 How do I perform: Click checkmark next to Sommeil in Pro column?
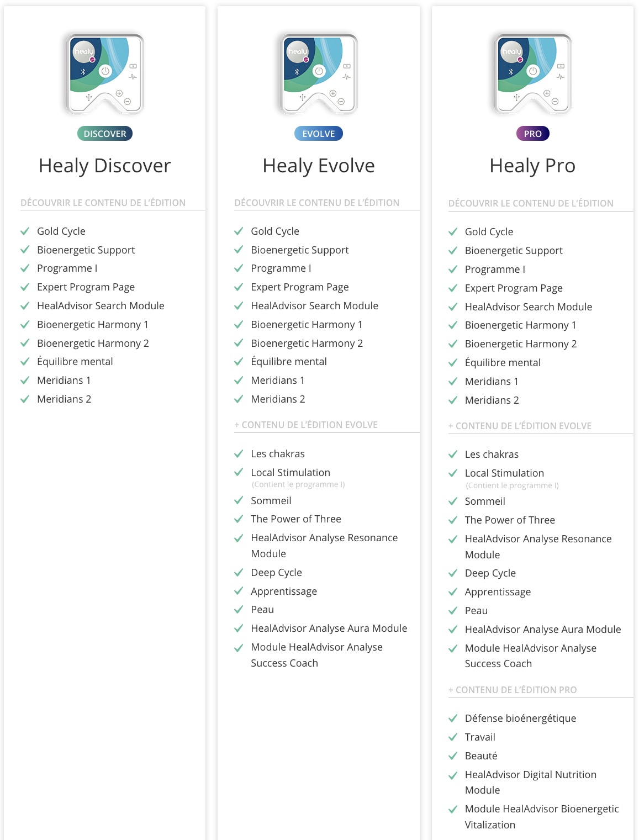coord(453,501)
